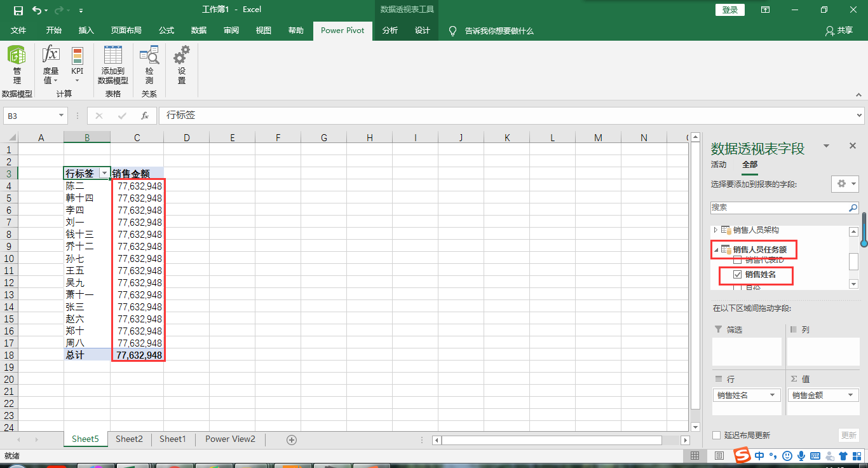This screenshot has height=468, width=868.
Task: Click the 更新 button in field pane
Action: click(x=849, y=435)
